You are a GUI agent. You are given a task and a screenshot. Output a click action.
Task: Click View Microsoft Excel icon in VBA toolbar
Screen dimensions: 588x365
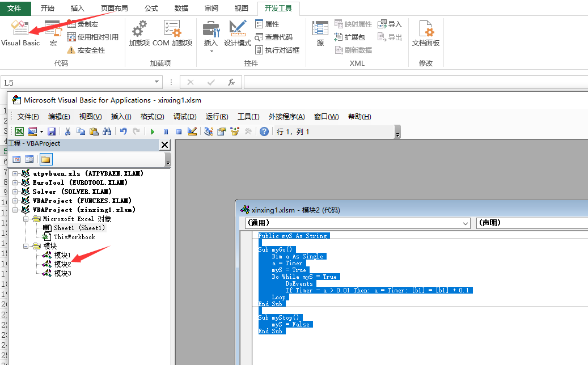click(19, 131)
